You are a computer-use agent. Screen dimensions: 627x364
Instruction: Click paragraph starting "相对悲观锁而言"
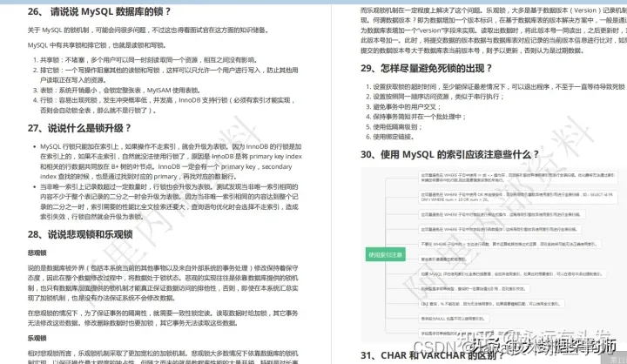click(163, 357)
